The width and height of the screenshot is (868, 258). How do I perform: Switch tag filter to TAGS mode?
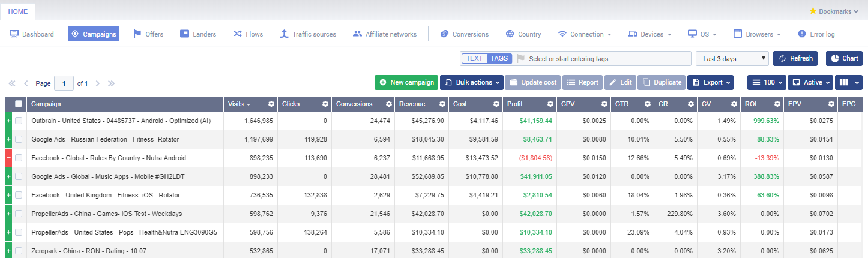(499, 59)
